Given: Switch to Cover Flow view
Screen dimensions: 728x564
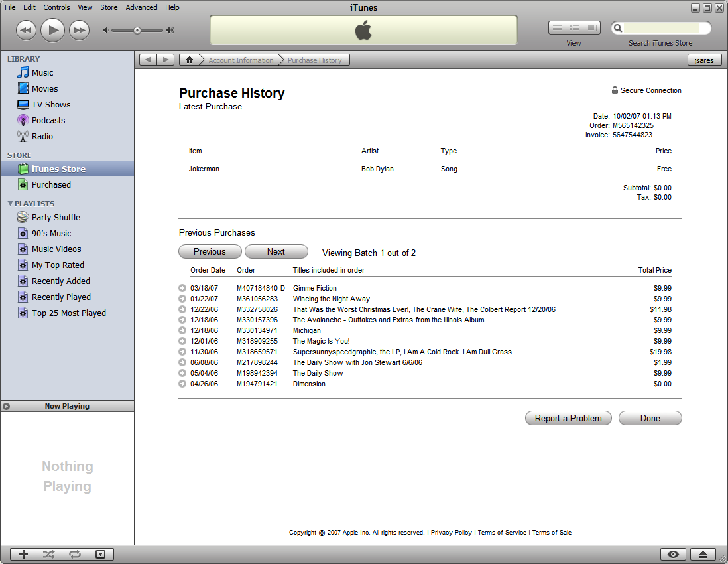Looking at the screenshot, I should tap(591, 28).
